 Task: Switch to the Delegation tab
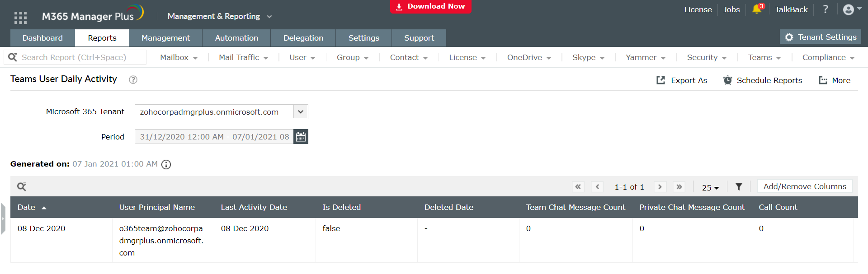[303, 38]
